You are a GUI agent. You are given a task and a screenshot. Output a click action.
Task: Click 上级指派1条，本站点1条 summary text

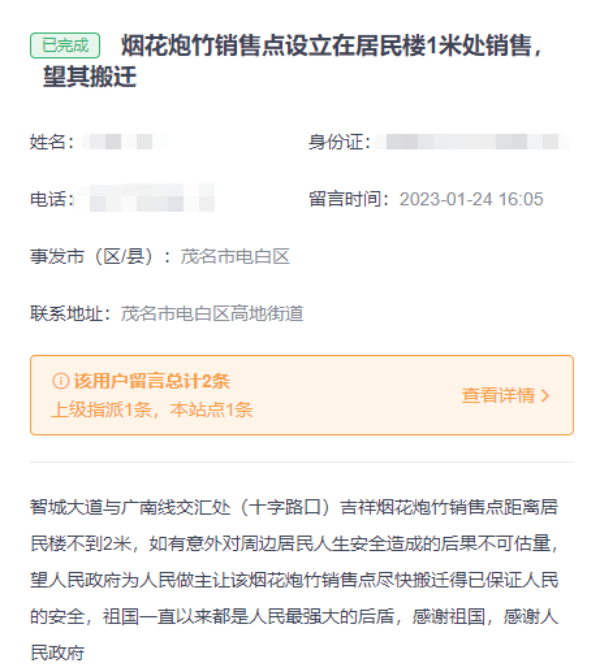coord(152,410)
